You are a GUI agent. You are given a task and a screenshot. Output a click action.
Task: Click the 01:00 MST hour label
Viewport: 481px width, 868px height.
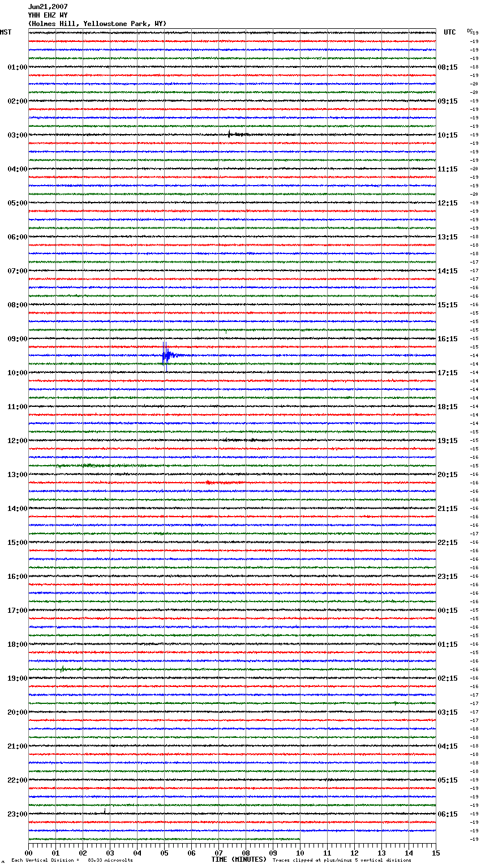click(x=17, y=67)
